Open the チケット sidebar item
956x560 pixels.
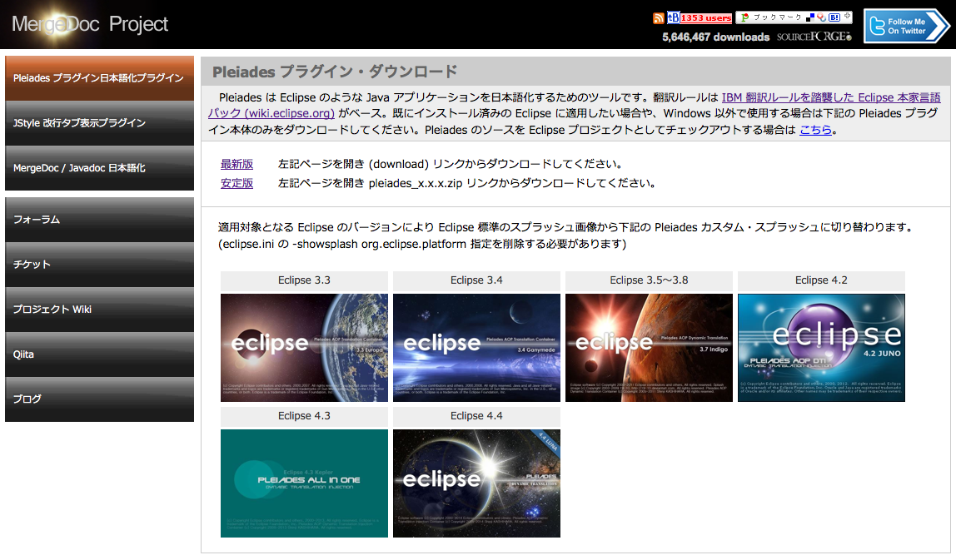click(x=99, y=265)
